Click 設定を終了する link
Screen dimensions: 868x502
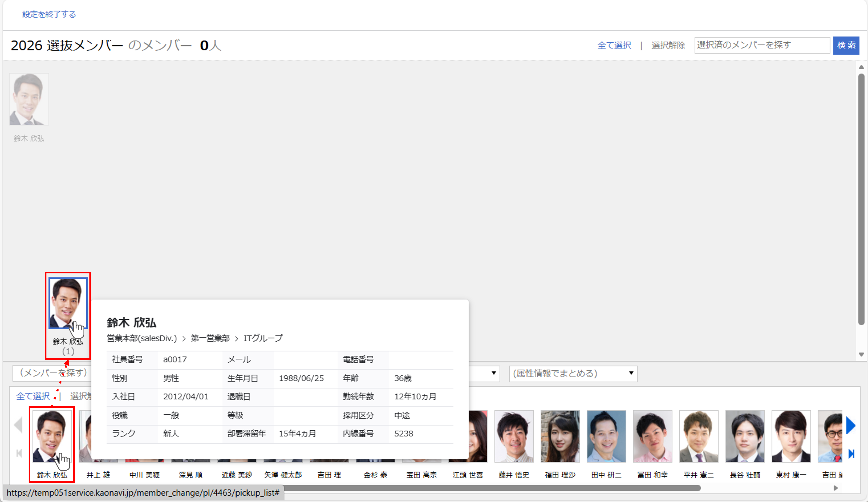click(x=49, y=14)
